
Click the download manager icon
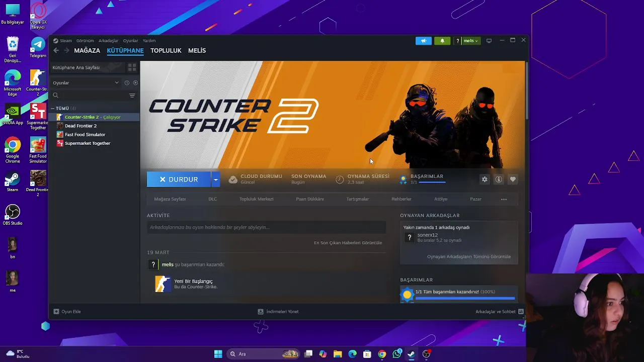pyautogui.click(x=261, y=312)
